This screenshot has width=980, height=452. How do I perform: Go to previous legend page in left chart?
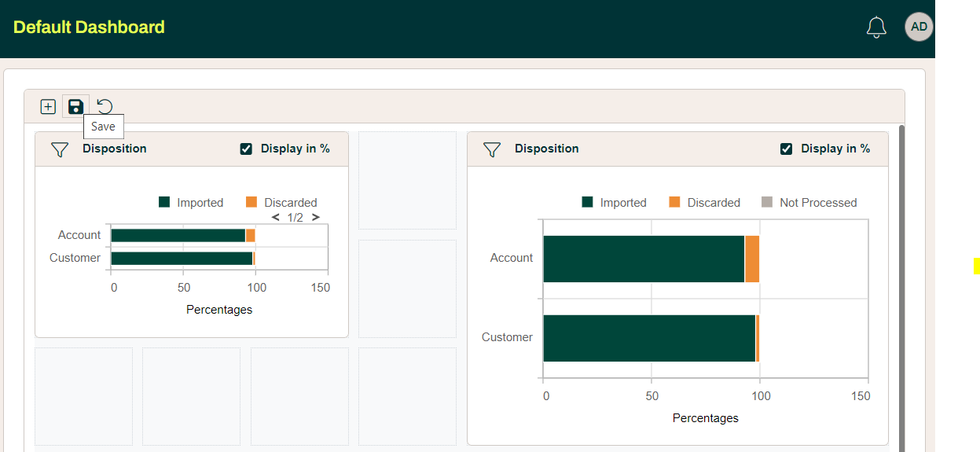(x=276, y=218)
